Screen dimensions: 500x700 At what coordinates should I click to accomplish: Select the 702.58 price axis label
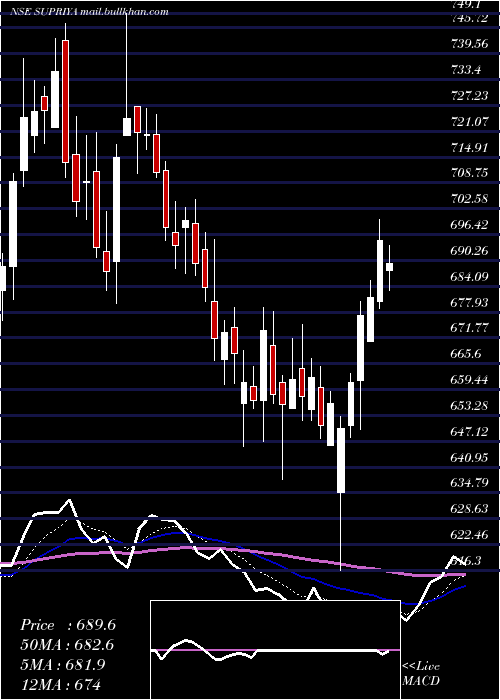pyautogui.click(x=467, y=199)
